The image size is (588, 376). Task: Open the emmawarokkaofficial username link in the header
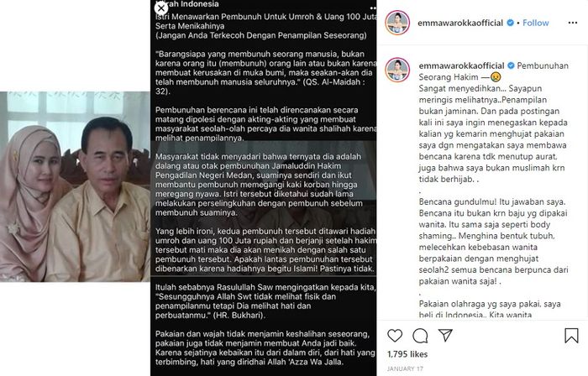point(460,23)
